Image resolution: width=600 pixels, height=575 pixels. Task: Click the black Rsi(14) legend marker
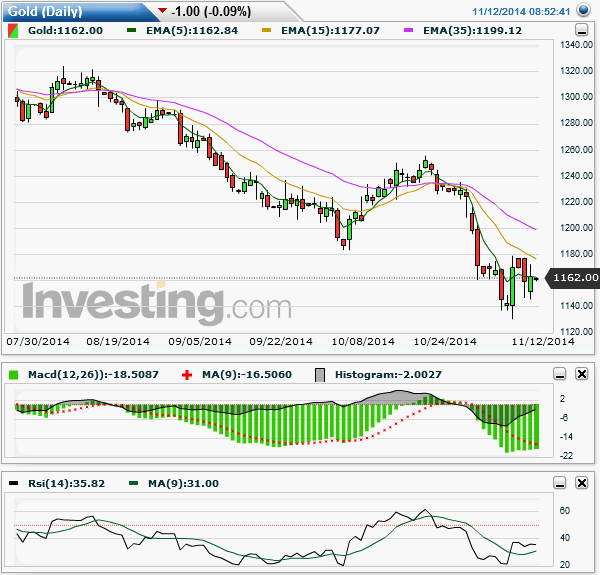(x=13, y=483)
